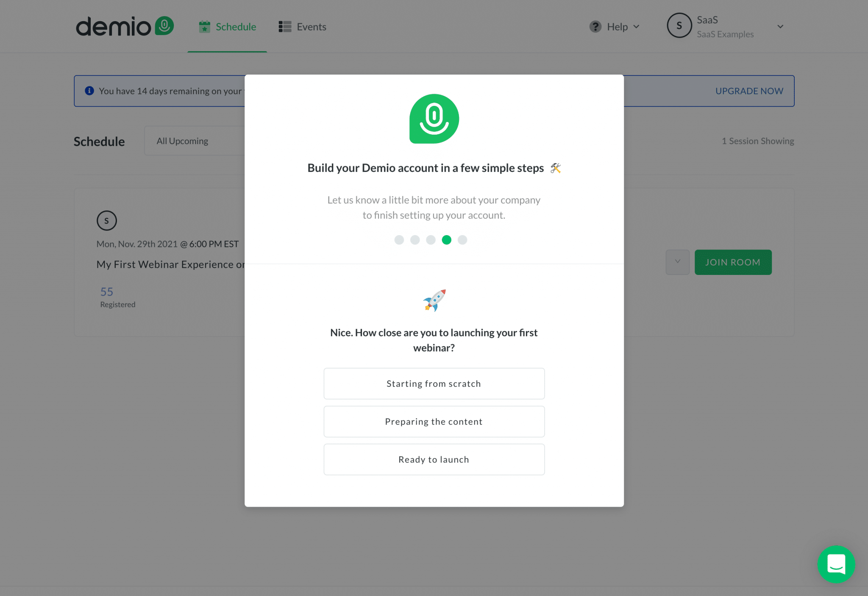Viewport: 868px width, 596px height.
Task: Click the 1 Session Showing text
Action: [758, 141]
